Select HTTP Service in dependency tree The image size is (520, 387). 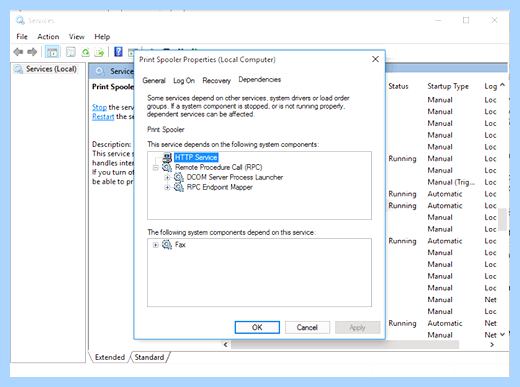point(196,157)
